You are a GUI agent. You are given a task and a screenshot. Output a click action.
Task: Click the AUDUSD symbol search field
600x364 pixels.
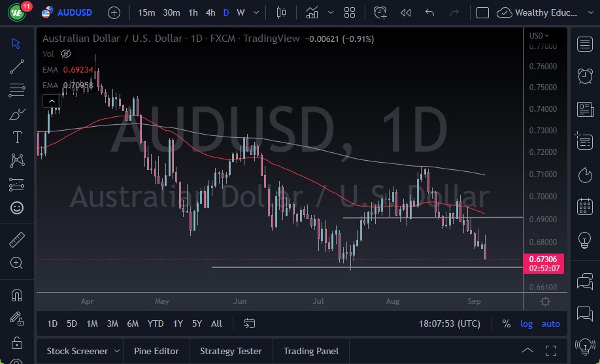coord(74,12)
